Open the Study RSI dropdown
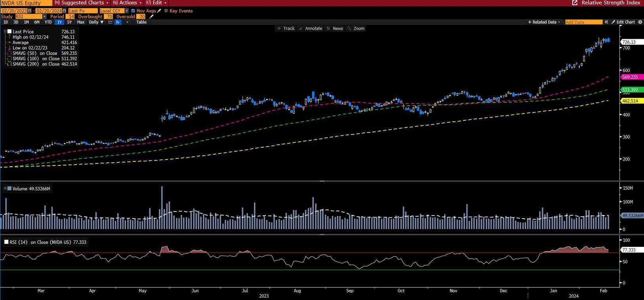 click(x=44, y=17)
